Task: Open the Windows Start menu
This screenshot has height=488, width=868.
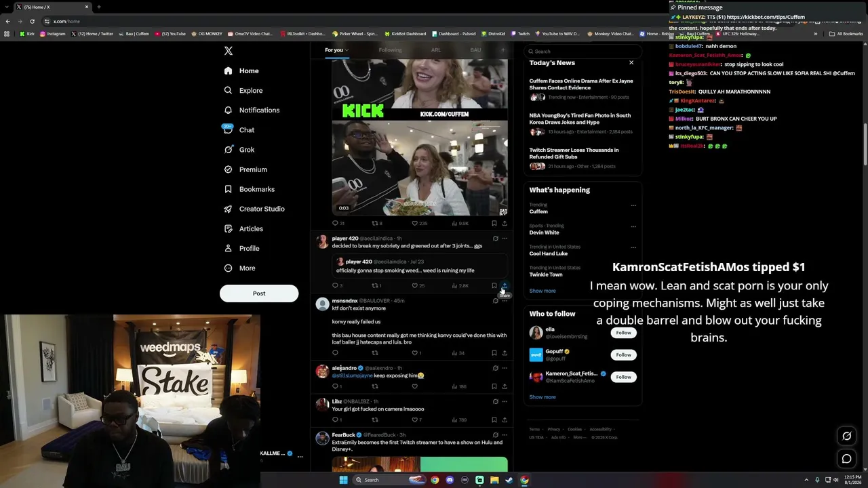Action: pos(343,480)
